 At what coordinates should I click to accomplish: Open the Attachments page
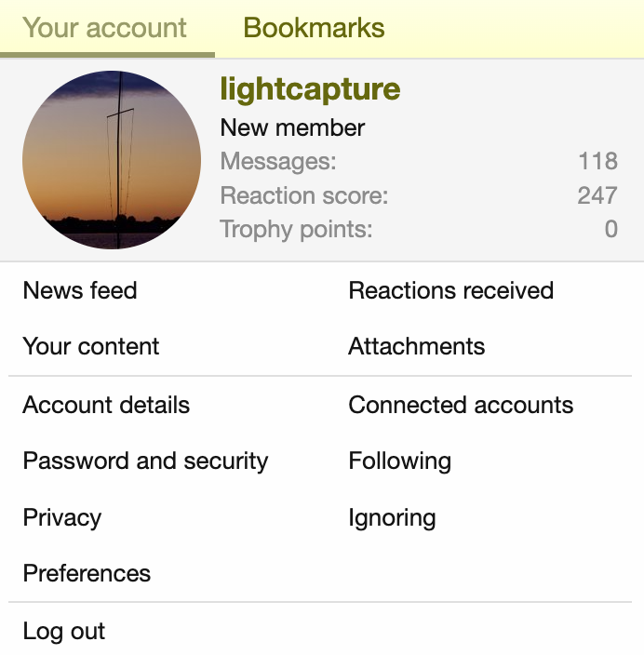click(x=417, y=346)
